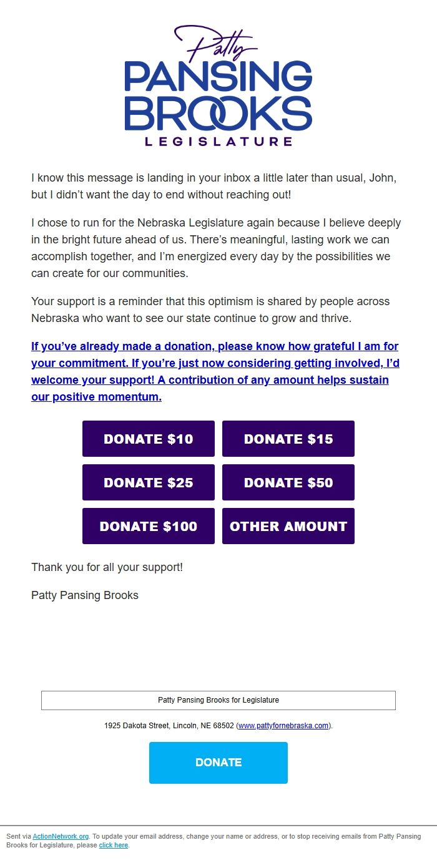Select the DONATE $50 donation option

coord(288,482)
